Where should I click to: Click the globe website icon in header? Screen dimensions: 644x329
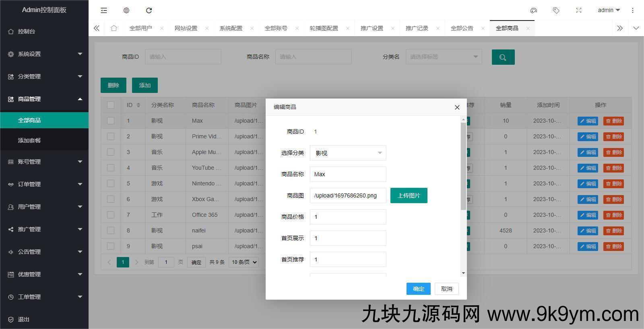tap(126, 10)
